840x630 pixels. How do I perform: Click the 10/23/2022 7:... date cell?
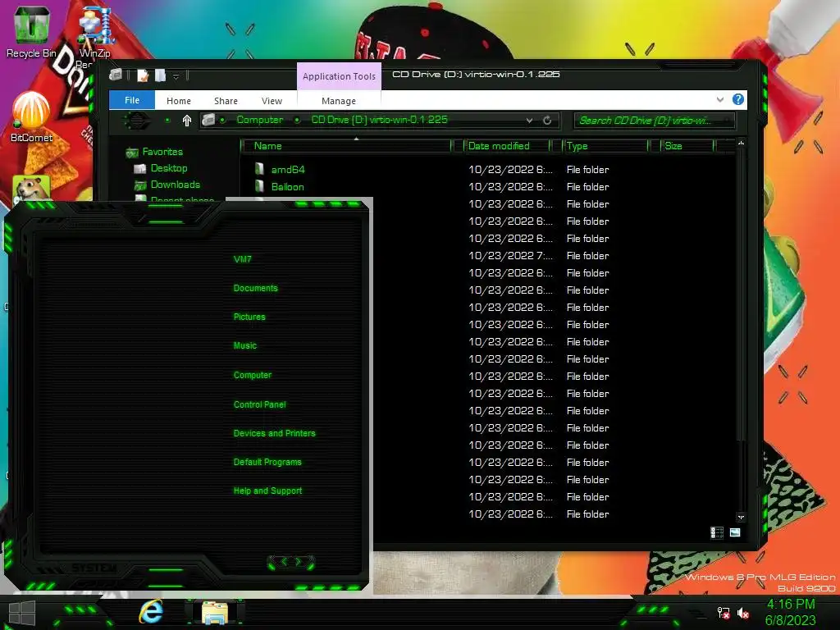(x=510, y=256)
